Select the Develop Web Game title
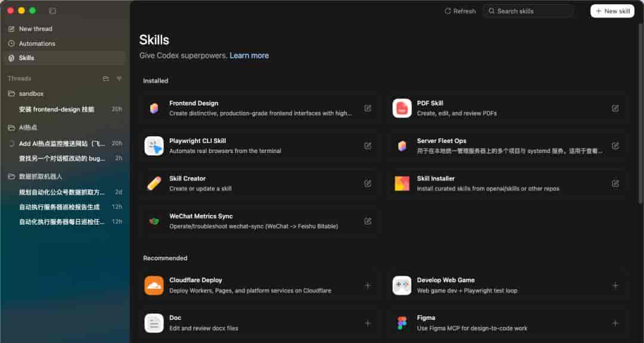The height and width of the screenshot is (343, 644). click(445, 280)
